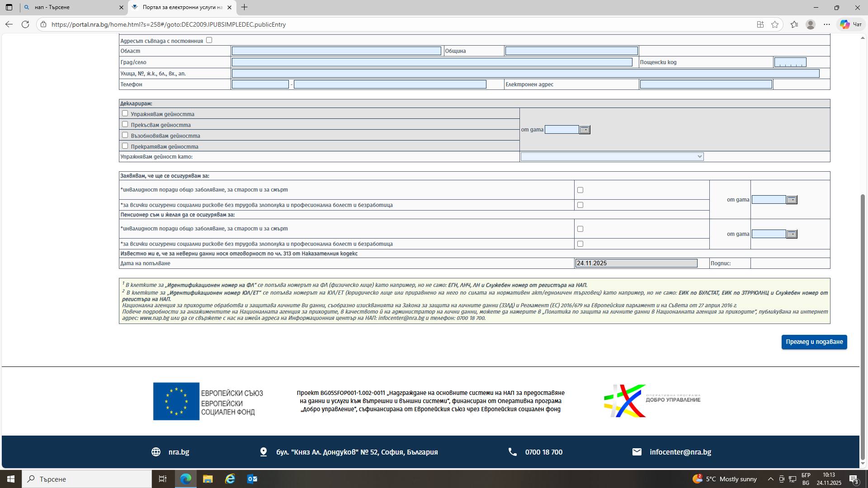Viewport: 868px width, 488px height.
Task: Open File Explorer from the taskbar
Action: click(x=208, y=479)
